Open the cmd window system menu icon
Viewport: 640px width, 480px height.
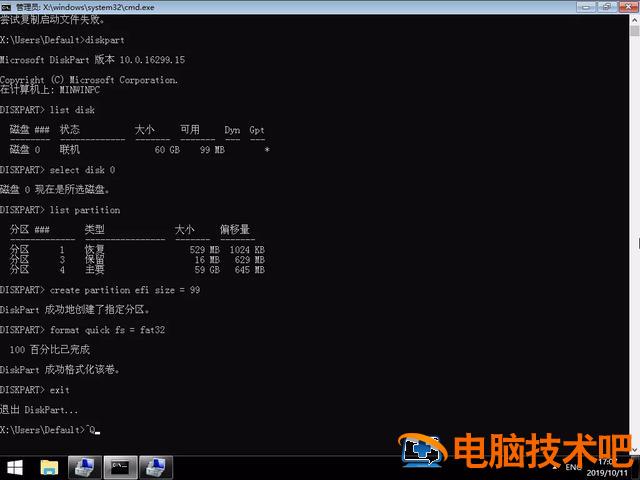(7, 6)
